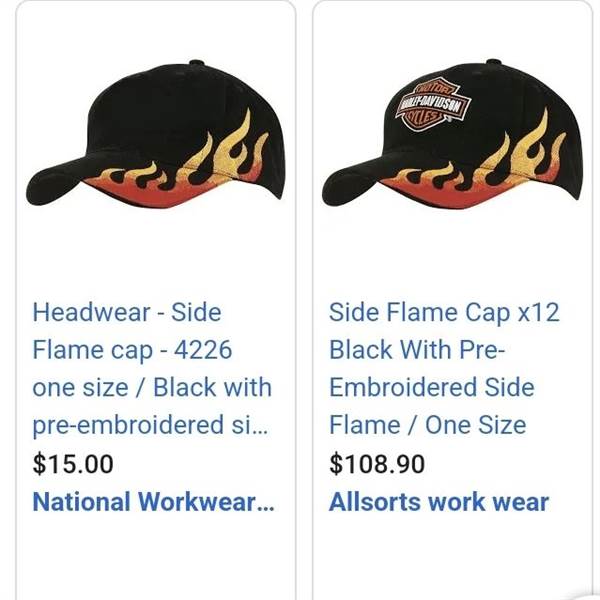Image resolution: width=600 pixels, height=600 pixels.
Task: Open 'Side Flame Cap x12 Black' listing
Action: point(444,368)
